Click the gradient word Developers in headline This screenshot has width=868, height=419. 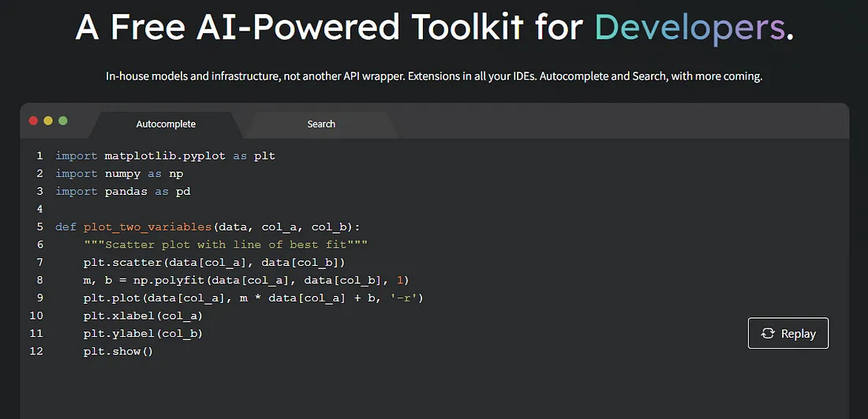(690, 28)
